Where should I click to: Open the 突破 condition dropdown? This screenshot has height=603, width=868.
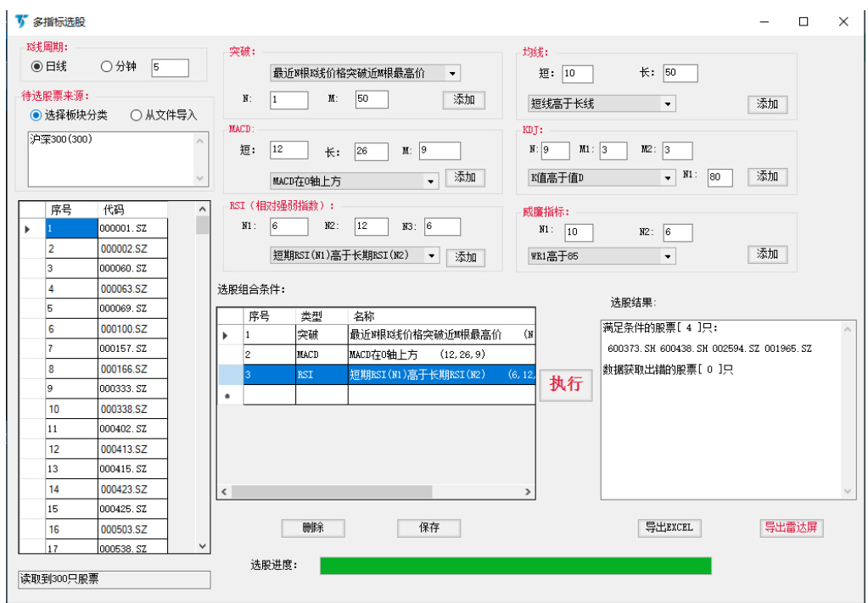[x=452, y=74]
